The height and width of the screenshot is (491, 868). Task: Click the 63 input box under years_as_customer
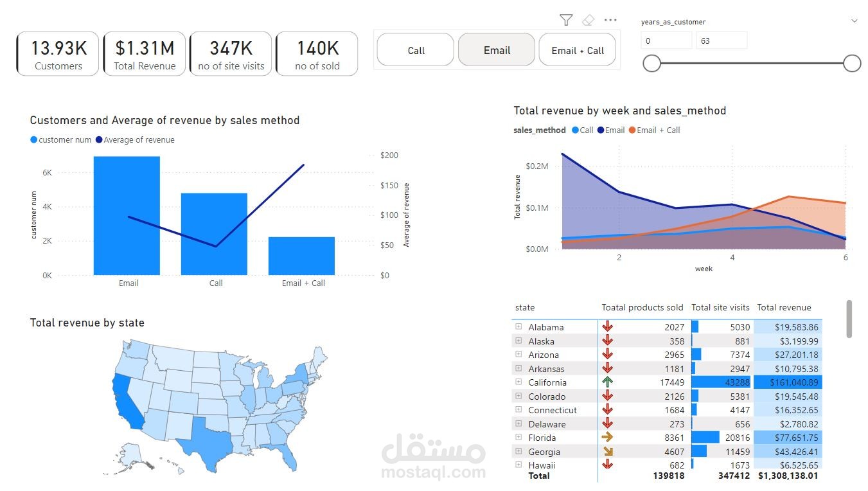coord(722,40)
